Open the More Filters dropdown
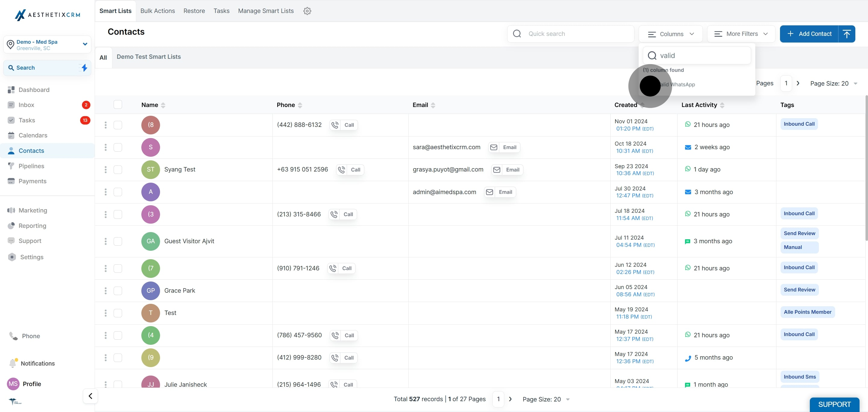This screenshot has height=412, width=868. [x=741, y=34]
